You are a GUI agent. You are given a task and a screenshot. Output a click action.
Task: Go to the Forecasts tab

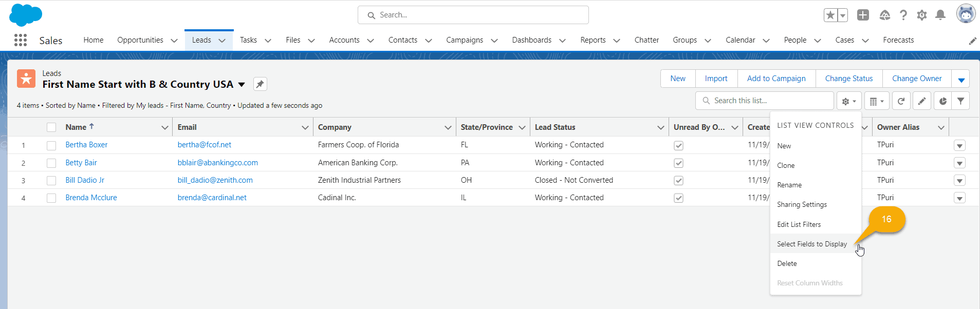point(898,40)
